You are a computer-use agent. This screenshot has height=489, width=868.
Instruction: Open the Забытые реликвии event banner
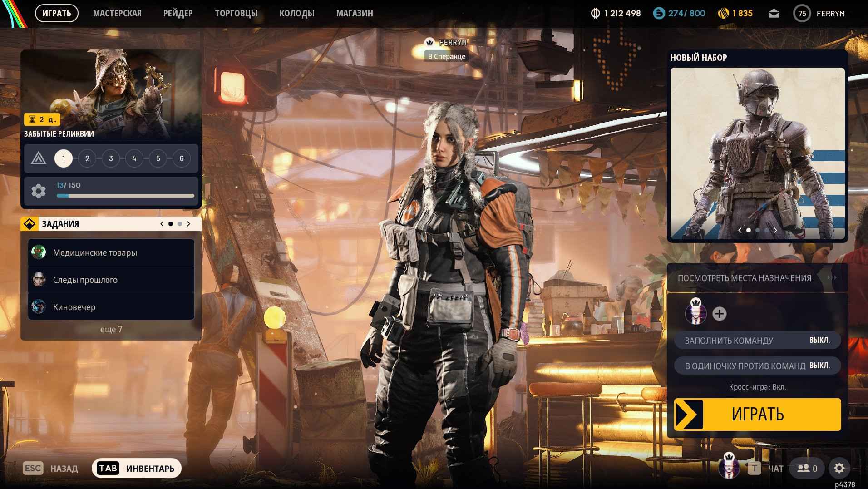pos(111,94)
